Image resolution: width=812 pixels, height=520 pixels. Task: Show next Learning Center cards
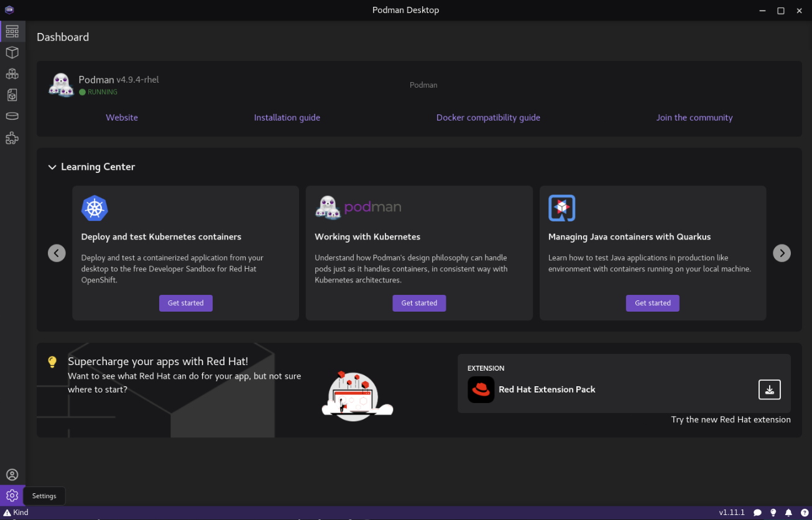pos(782,253)
